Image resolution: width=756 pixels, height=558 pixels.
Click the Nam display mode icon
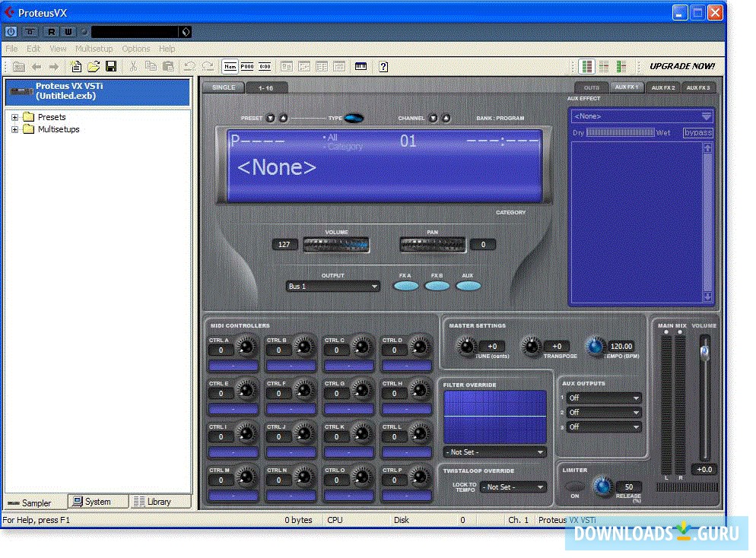pyautogui.click(x=230, y=66)
